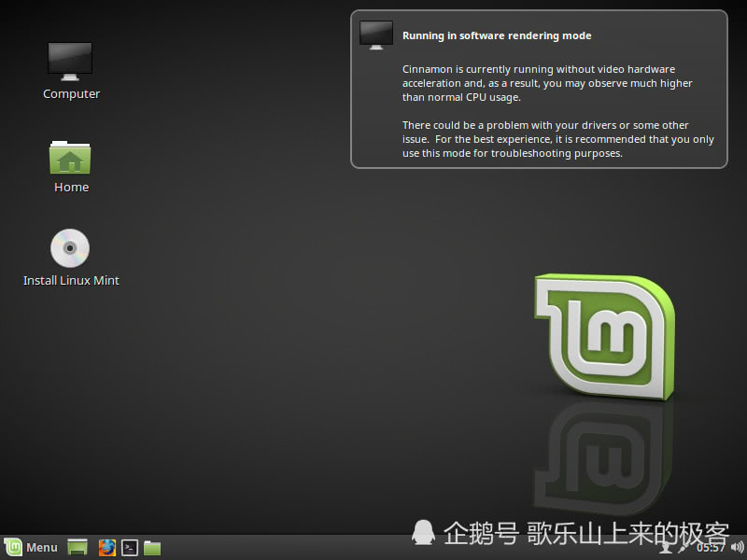747x560 pixels.
Task: Click the 05:57 clock in the panel
Action: pos(711,548)
